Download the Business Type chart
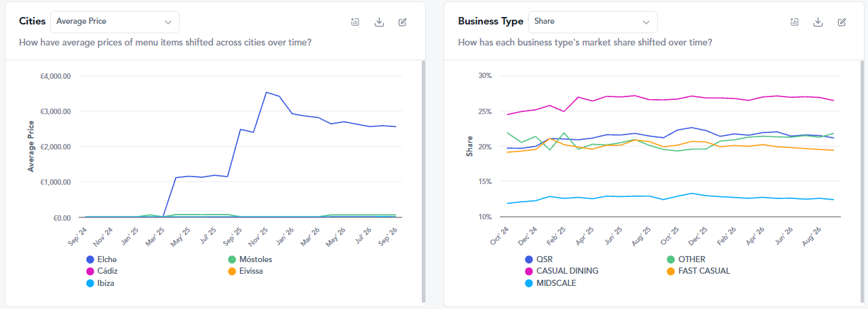This screenshot has height=309, width=868. tap(818, 22)
